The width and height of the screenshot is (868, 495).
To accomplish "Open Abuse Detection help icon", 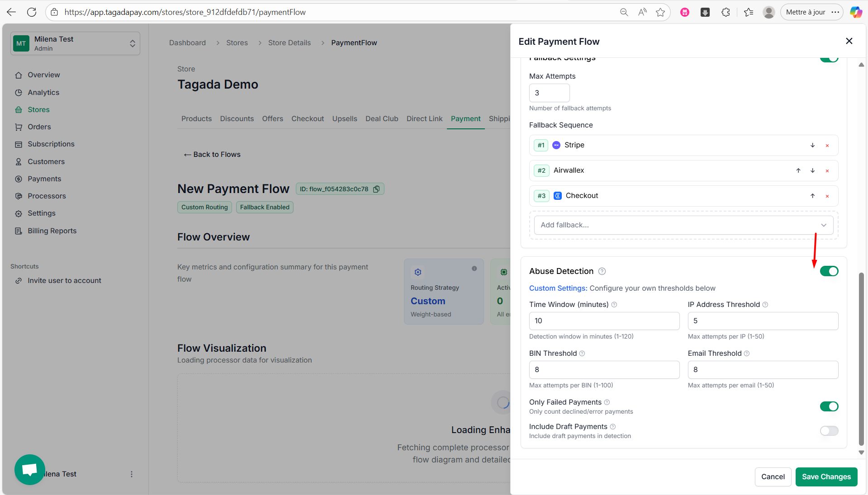I will (x=602, y=271).
